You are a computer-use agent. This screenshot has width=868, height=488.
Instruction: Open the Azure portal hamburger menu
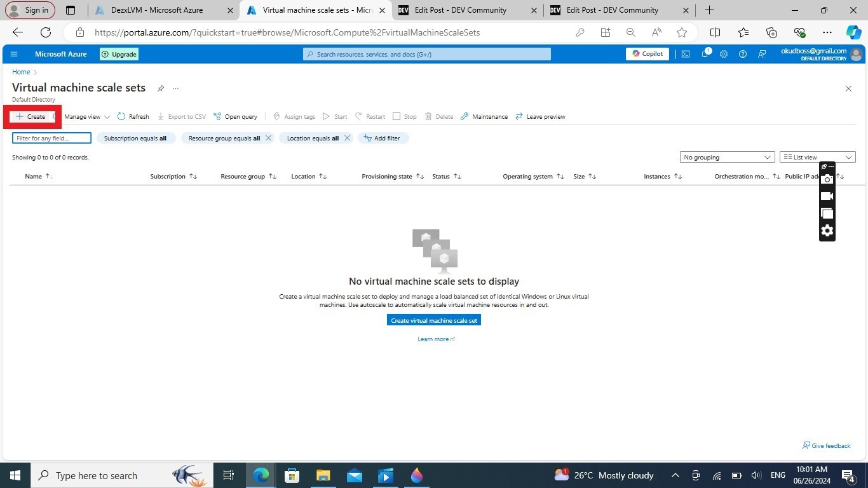[x=14, y=54]
